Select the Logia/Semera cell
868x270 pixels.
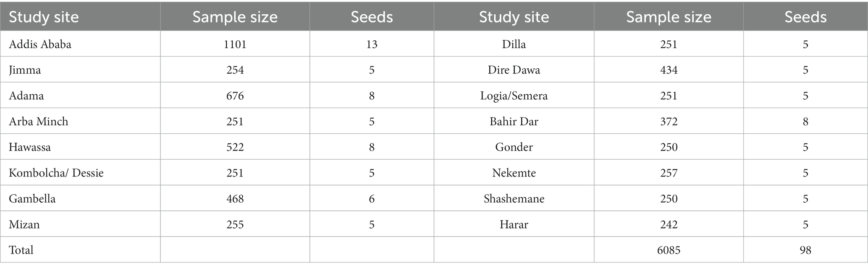514,96
